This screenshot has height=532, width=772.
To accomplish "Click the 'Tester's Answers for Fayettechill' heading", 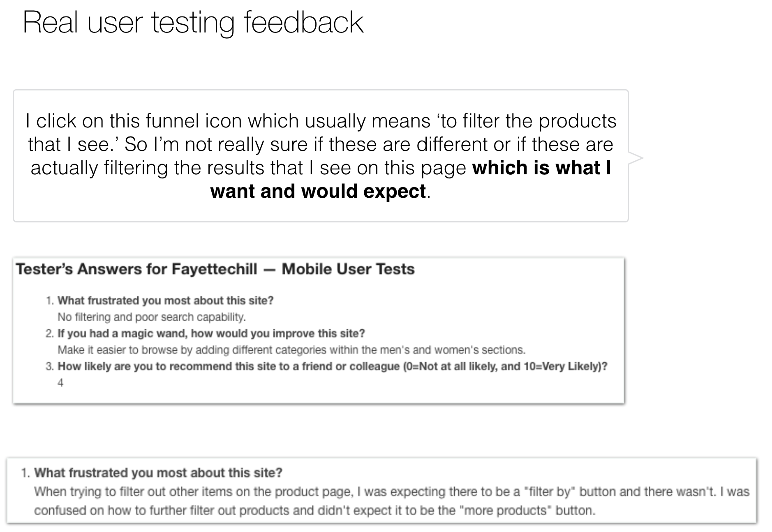I will click(136, 269).
